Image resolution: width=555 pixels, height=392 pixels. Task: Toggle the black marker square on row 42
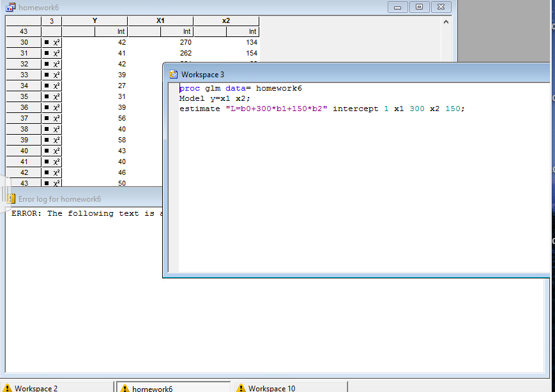(45, 172)
